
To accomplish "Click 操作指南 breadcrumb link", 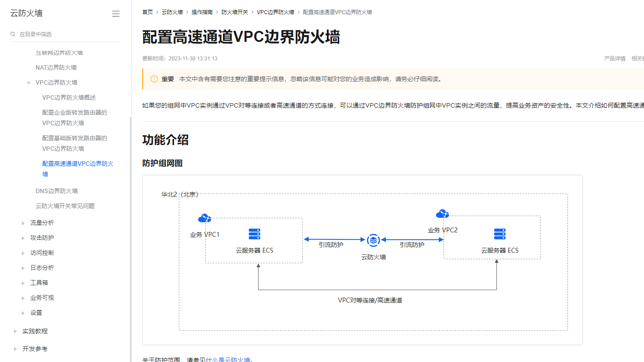I will click(202, 12).
